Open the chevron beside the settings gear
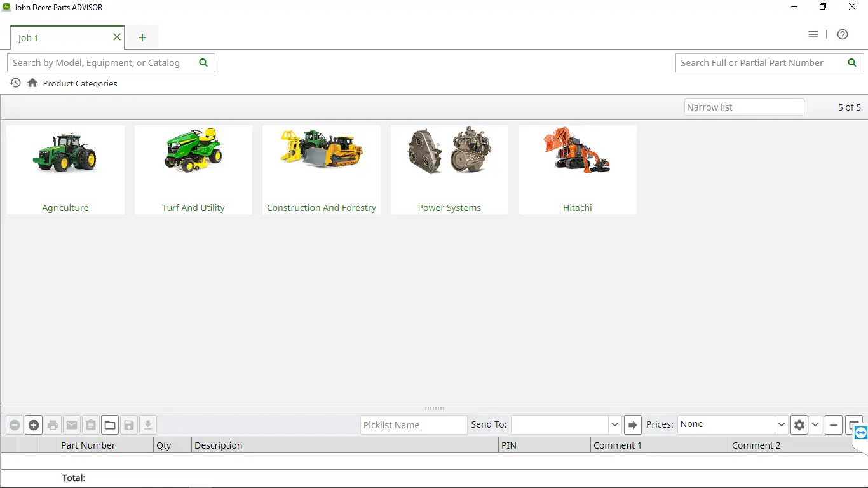The image size is (868, 488). (x=815, y=424)
